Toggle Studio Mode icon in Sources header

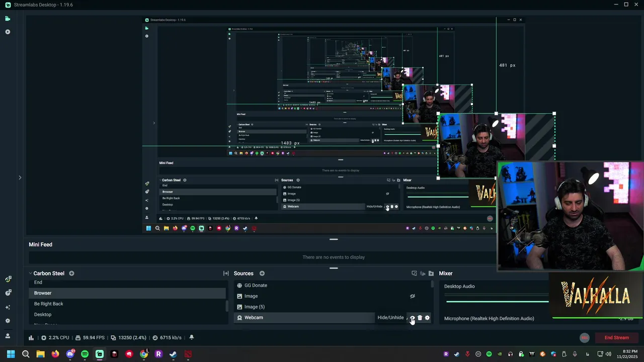coord(414,274)
